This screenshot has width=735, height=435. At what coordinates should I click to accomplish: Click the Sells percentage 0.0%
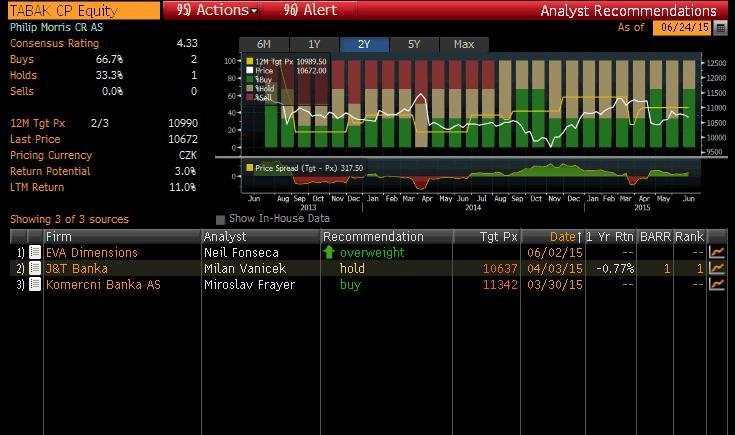112,91
